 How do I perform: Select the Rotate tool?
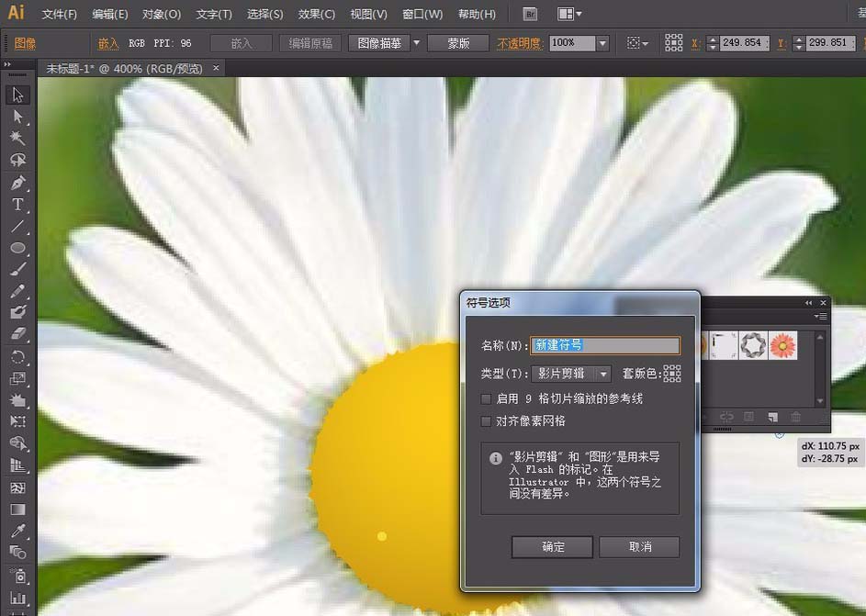coord(17,356)
